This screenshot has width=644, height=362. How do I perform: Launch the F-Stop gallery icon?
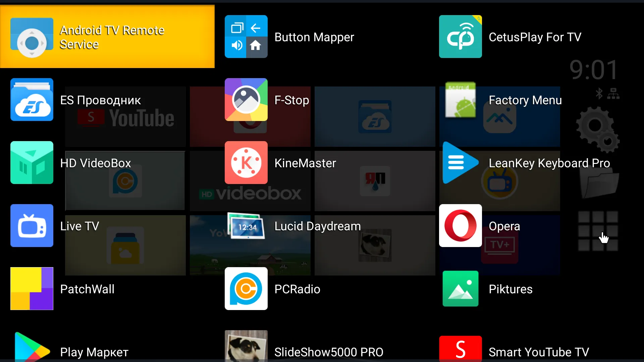coord(246,100)
